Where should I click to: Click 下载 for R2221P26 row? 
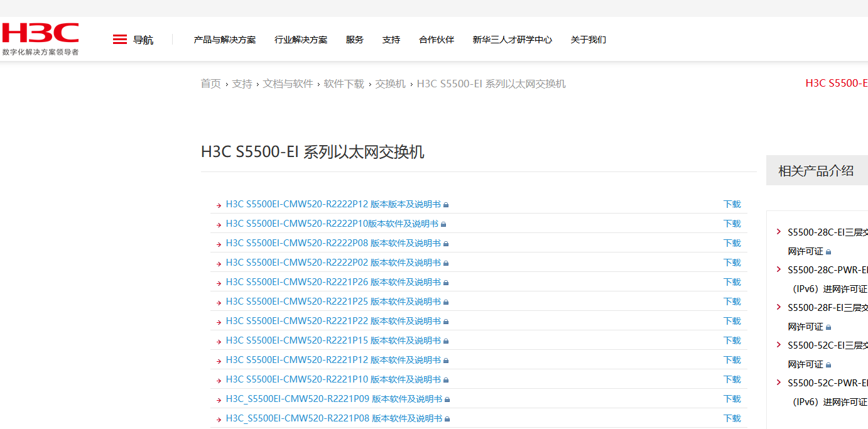732,282
